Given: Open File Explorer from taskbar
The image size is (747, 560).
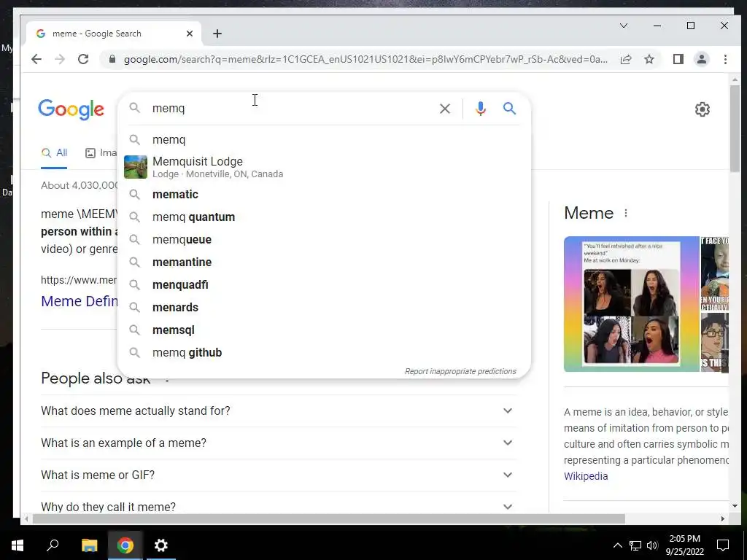Looking at the screenshot, I should click(x=89, y=545).
